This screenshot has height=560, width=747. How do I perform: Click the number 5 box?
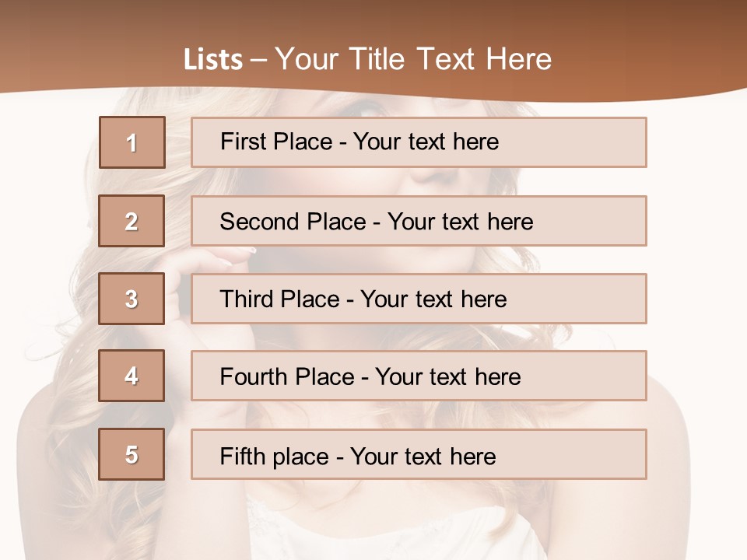click(132, 454)
